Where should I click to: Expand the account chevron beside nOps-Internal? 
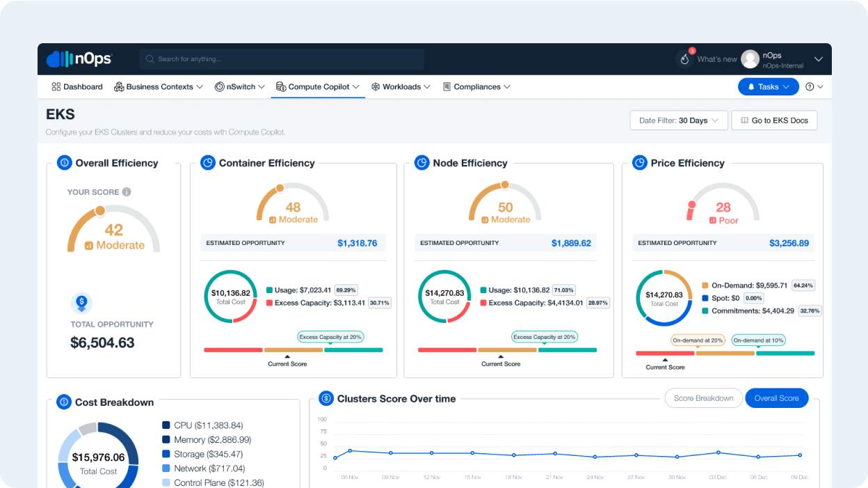(819, 59)
